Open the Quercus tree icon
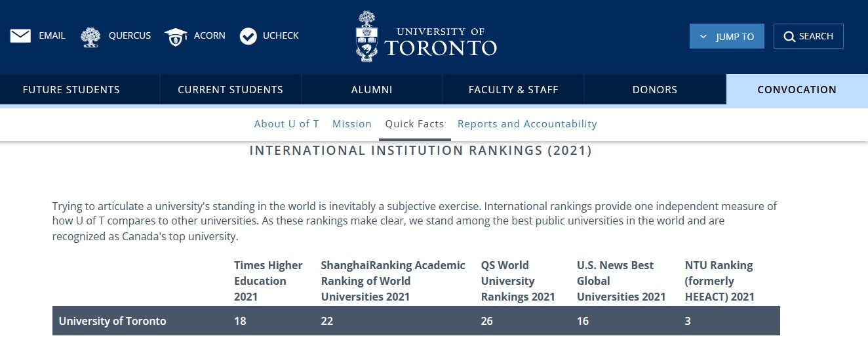The image size is (868, 338). point(90,37)
